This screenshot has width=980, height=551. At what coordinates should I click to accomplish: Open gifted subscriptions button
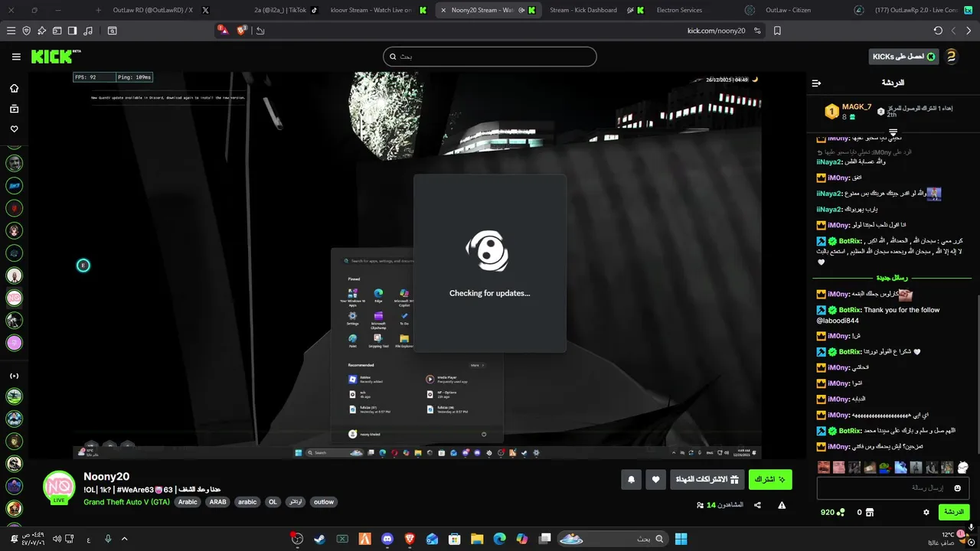click(x=707, y=480)
